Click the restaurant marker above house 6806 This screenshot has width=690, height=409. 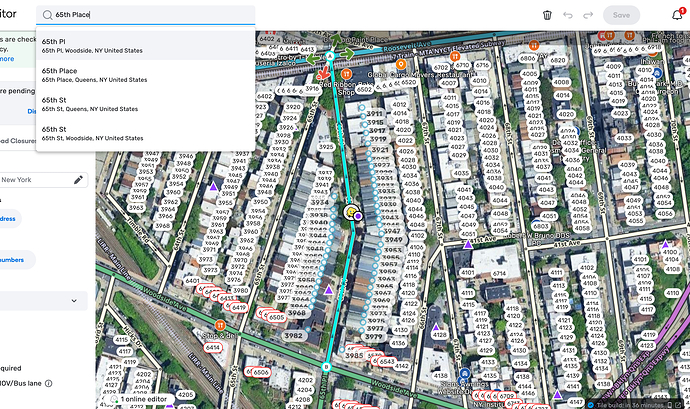click(534, 45)
